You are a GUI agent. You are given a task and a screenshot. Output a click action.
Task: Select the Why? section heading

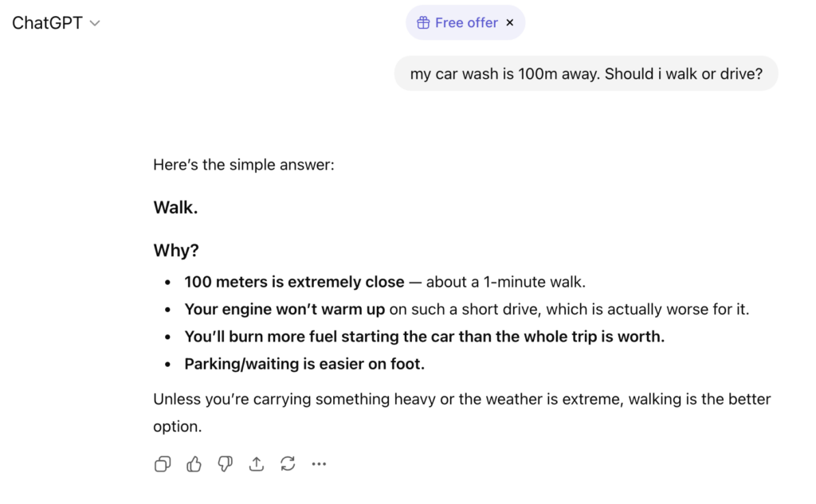tap(175, 250)
